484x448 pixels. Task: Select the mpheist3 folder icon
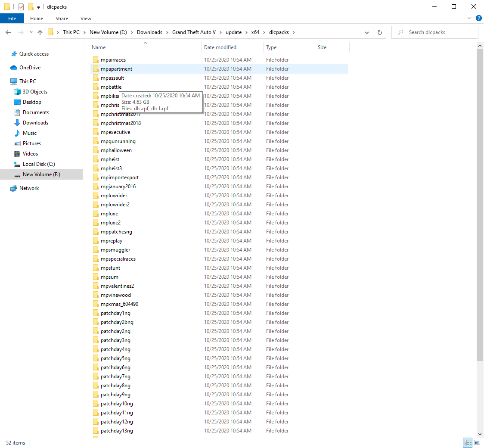click(x=96, y=168)
